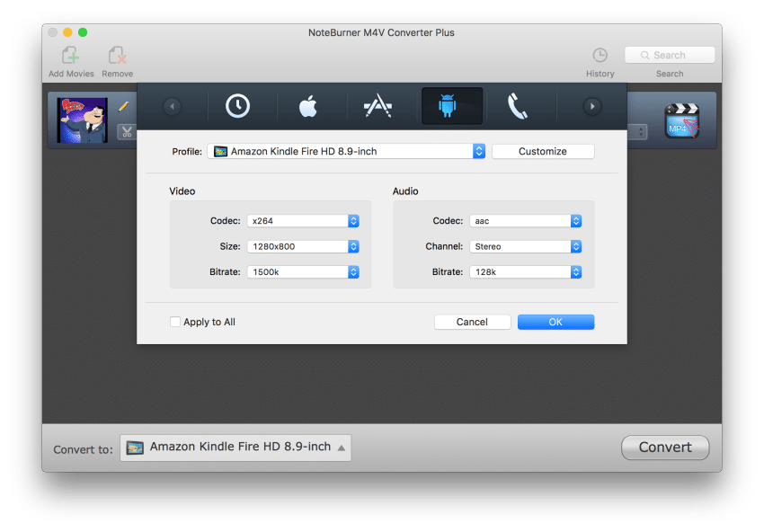Click the MP4 output format icon

coord(680,120)
